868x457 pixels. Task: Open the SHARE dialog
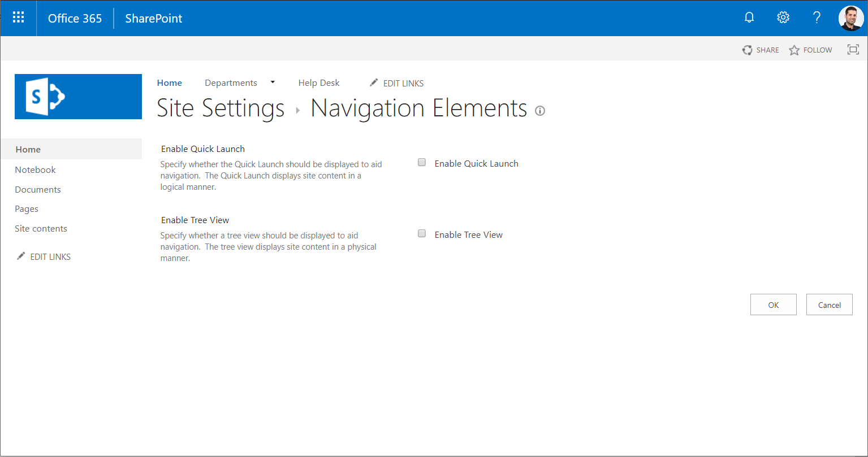761,50
